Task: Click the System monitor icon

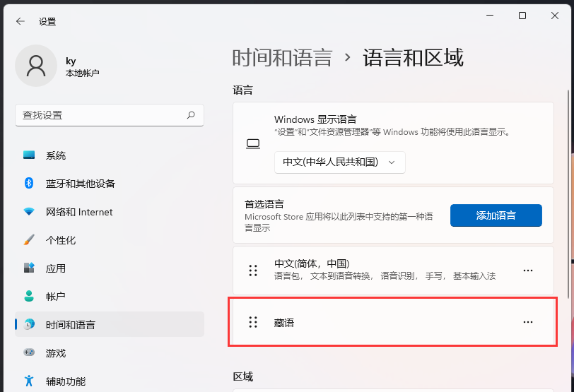Action: point(29,155)
